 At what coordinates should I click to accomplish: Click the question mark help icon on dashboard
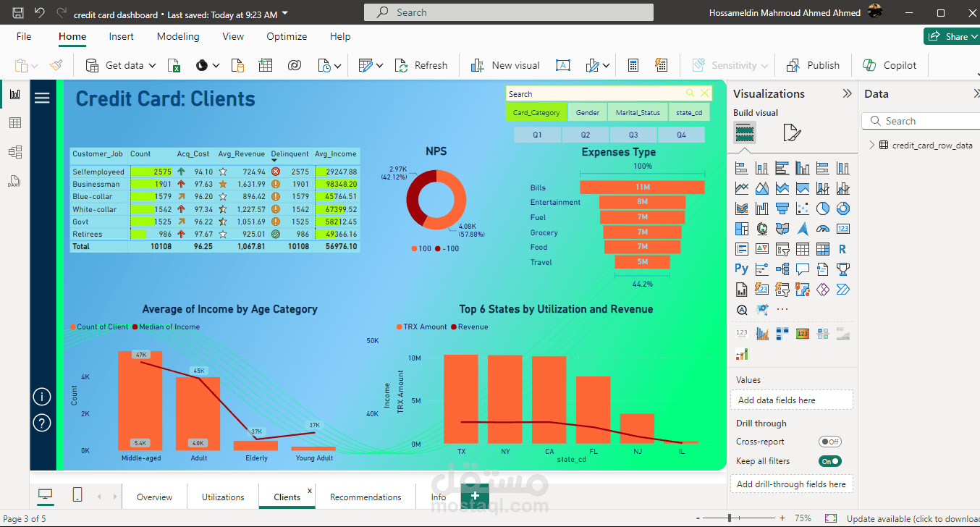tap(42, 423)
